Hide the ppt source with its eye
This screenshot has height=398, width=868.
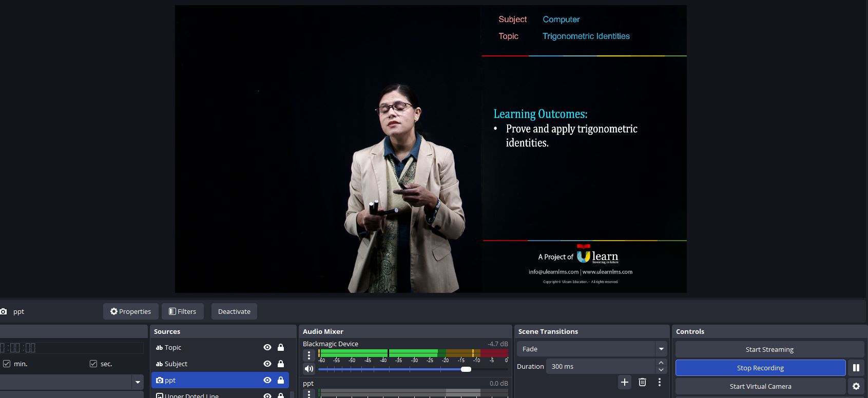click(267, 380)
